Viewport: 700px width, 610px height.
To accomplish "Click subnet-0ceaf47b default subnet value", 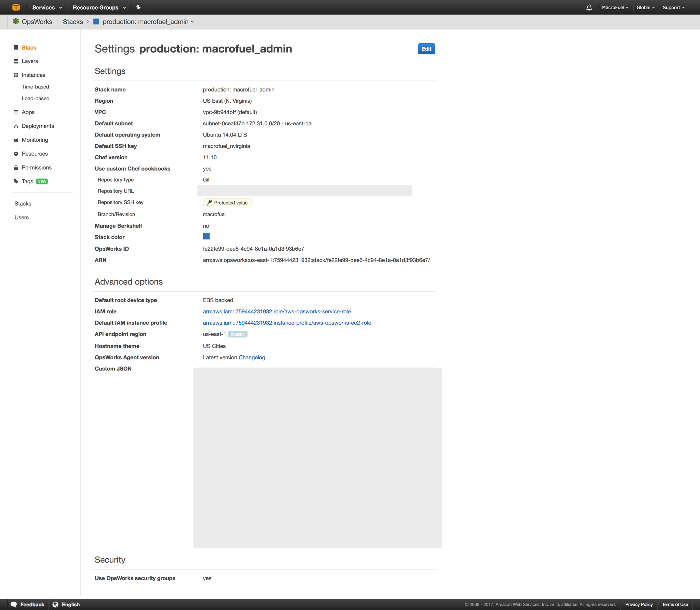I will (x=257, y=124).
